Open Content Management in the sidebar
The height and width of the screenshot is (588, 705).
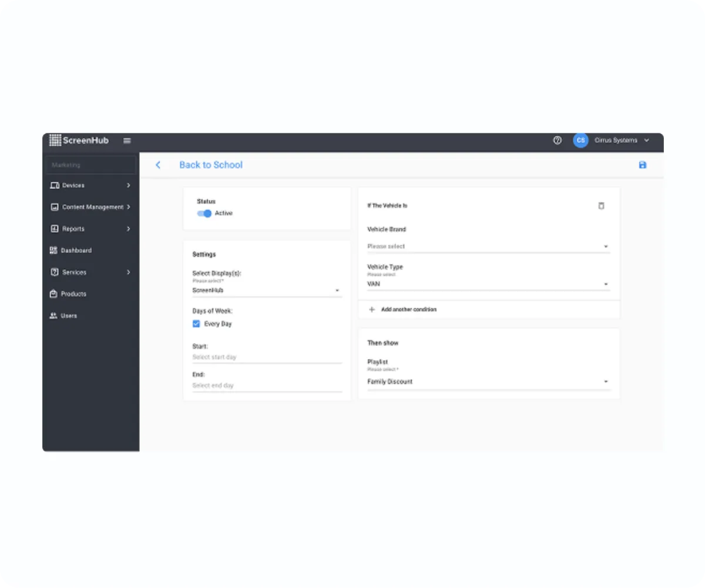coord(90,207)
